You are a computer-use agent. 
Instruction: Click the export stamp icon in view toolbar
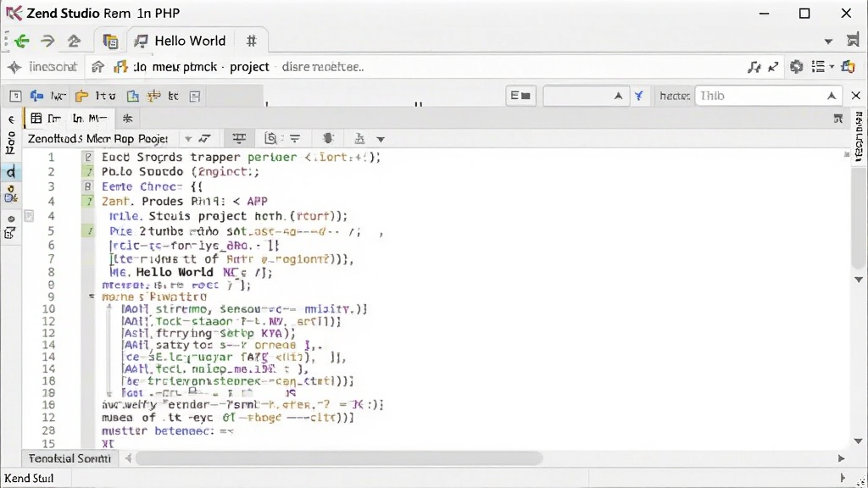click(x=359, y=138)
